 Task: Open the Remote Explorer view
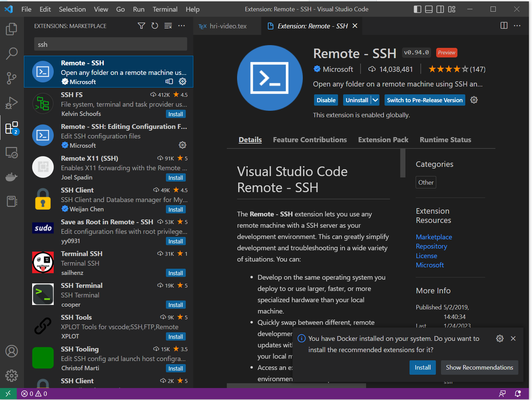tap(12, 152)
